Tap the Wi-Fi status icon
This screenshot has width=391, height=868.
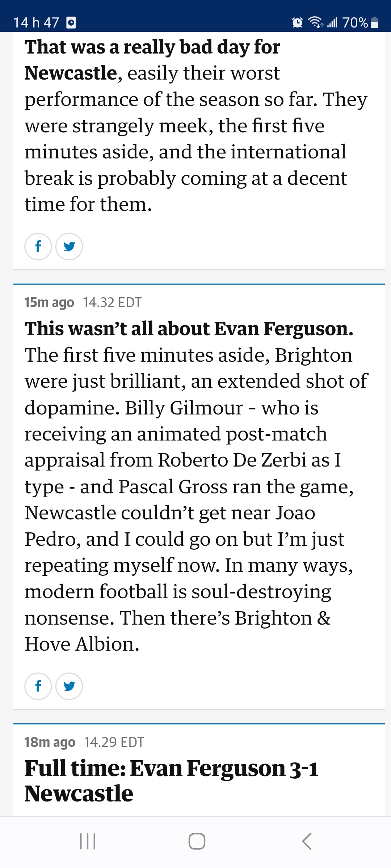[x=316, y=22]
